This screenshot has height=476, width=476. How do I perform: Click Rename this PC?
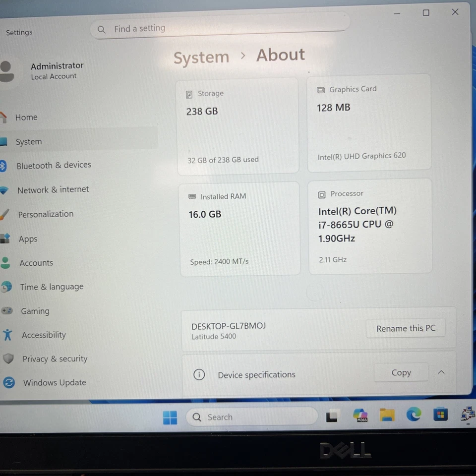point(406,328)
